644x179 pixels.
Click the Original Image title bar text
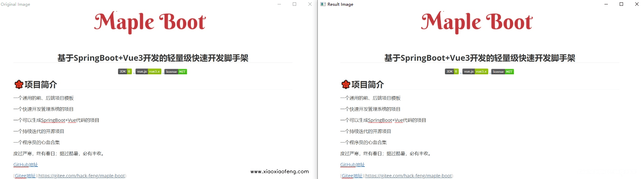(x=16, y=4)
